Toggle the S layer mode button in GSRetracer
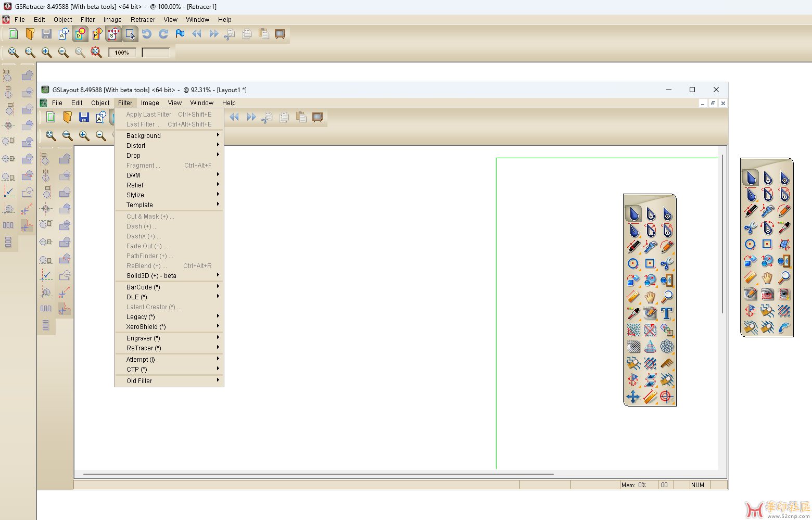The image size is (812, 520). (x=113, y=34)
